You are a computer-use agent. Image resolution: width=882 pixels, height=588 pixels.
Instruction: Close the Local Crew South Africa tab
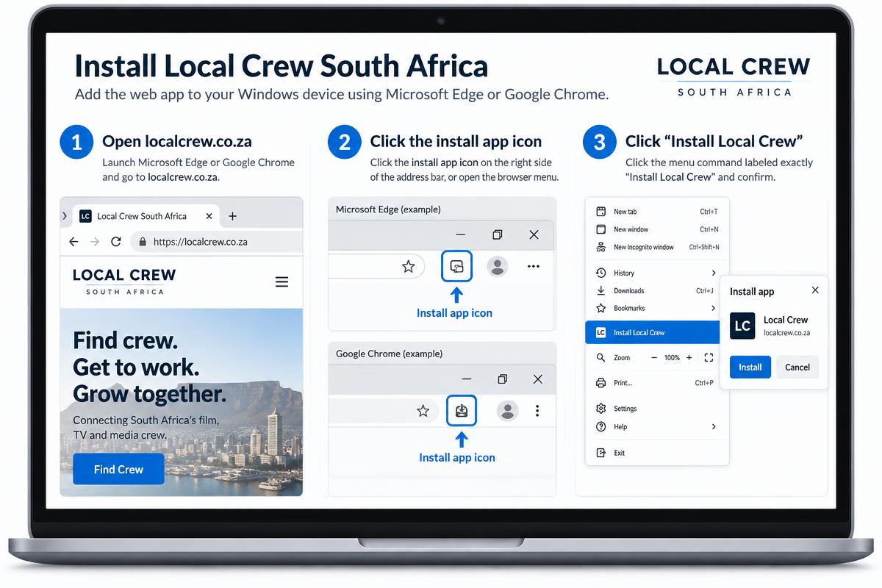209,216
